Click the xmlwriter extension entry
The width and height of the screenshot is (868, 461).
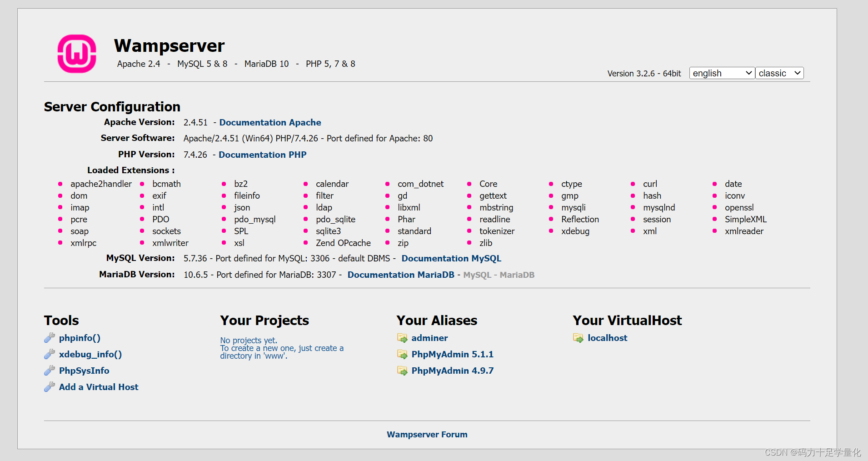coord(170,243)
